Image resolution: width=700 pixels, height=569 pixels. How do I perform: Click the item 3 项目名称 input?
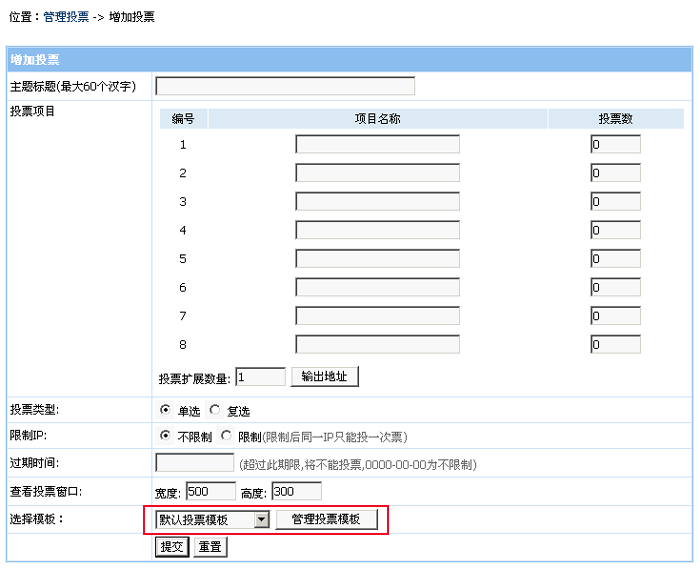(377, 202)
